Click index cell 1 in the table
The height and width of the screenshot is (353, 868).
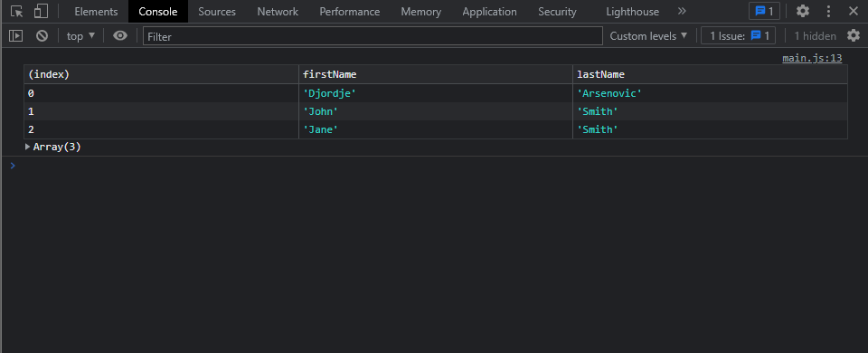click(161, 111)
